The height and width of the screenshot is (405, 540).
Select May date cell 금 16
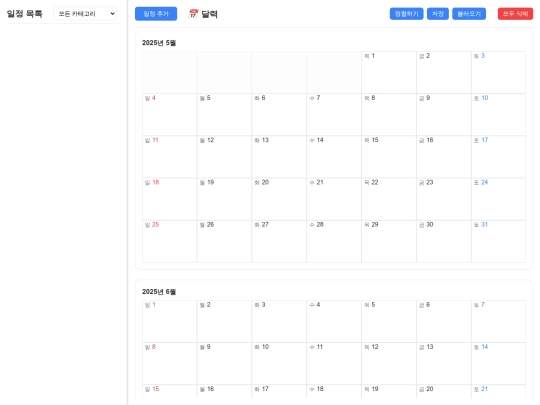pos(444,157)
